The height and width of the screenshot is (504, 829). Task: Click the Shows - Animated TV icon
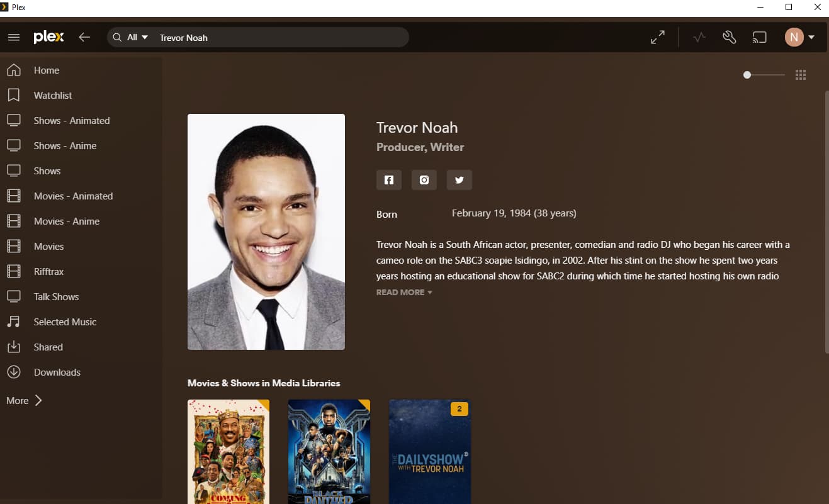point(14,120)
